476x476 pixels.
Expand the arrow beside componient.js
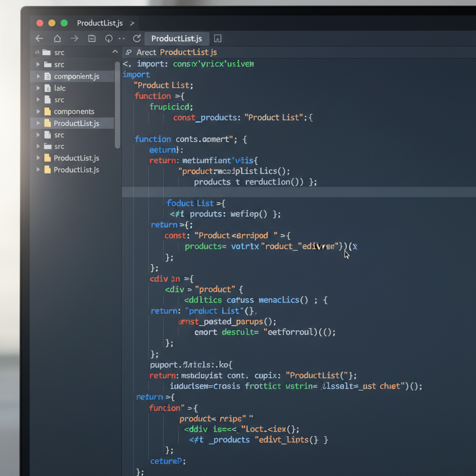point(38,76)
